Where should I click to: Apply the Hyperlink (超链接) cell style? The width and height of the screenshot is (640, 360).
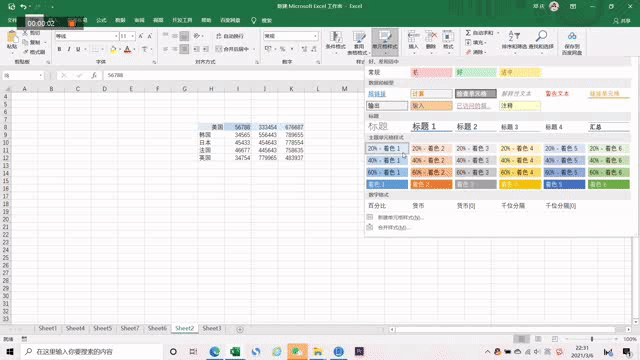(387, 94)
